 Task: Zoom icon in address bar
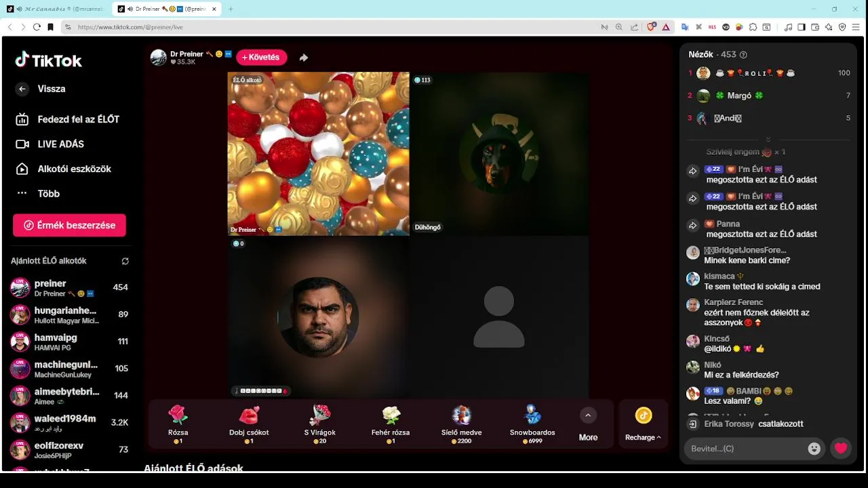(x=618, y=27)
